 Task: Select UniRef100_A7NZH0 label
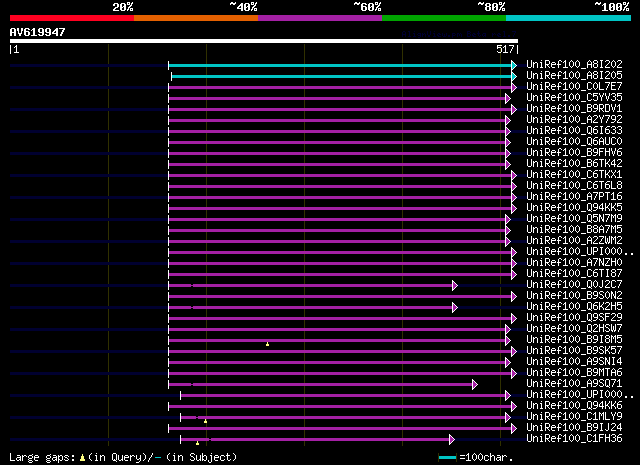[574, 263]
